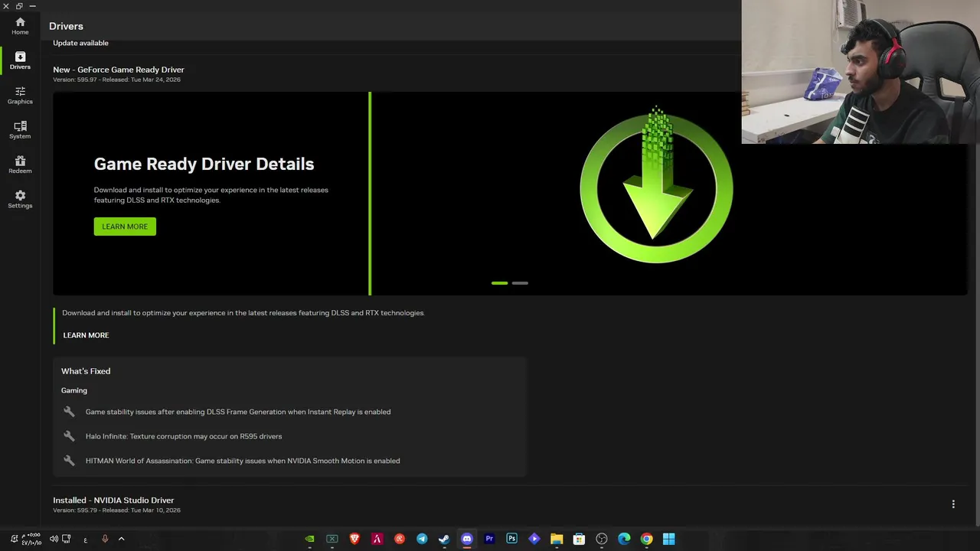
Task: Click the taskbar speaker volume icon
Action: (x=54, y=539)
